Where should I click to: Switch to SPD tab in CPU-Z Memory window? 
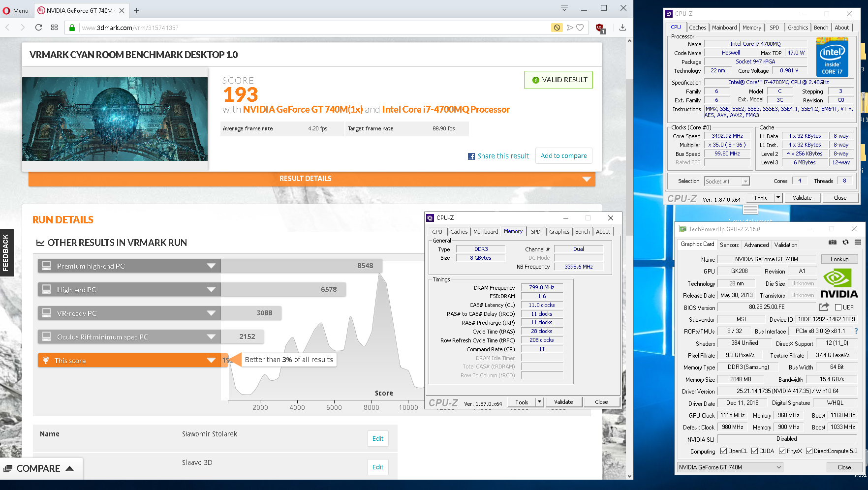click(535, 232)
